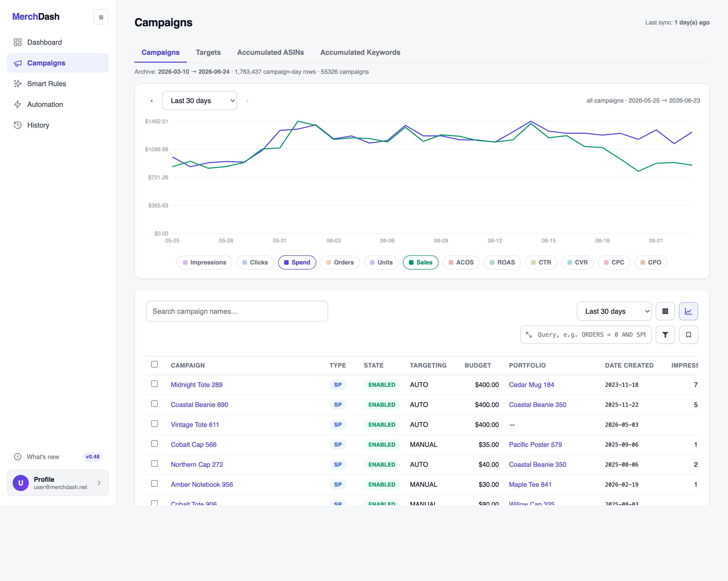Click the saved queries bookmark icon
The height and width of the screenshot is (581, 728).
coord(688,335)
